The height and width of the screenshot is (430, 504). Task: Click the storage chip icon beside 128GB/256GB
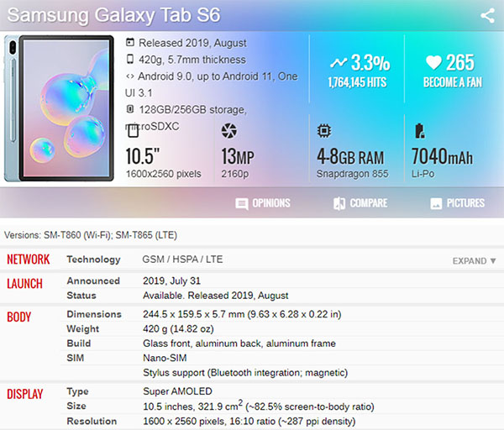[x=130, y=109]
